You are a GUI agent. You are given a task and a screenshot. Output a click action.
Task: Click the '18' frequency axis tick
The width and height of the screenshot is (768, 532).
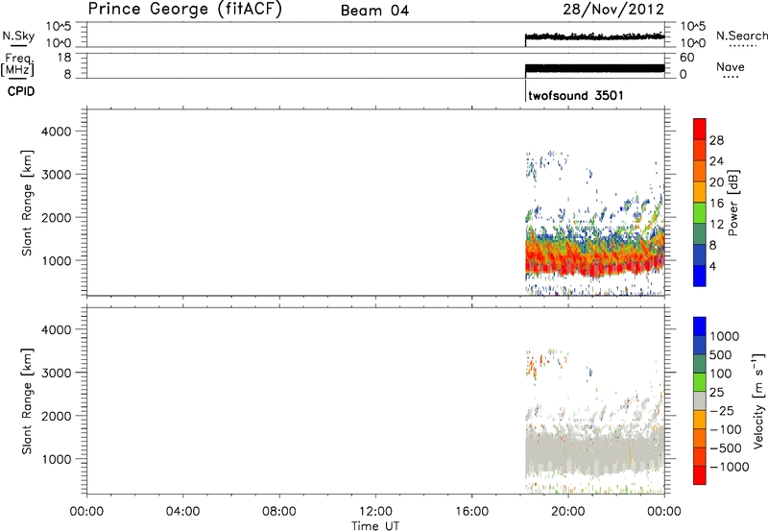point(64,58)
